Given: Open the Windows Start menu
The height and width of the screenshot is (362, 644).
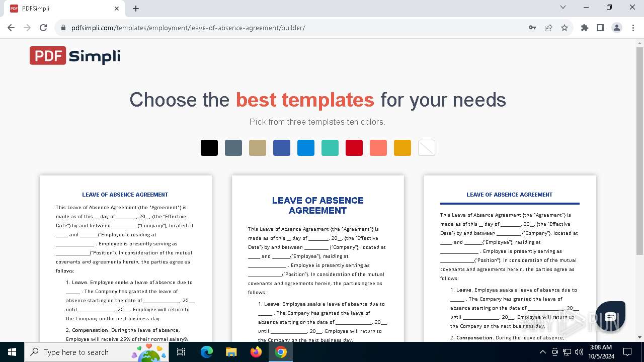Looking at the screenshot, I should pos(12,352).
